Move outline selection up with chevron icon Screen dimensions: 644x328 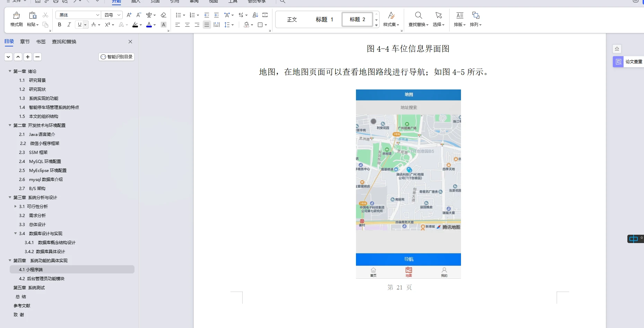pyautogui.click(x=18, y=57)
